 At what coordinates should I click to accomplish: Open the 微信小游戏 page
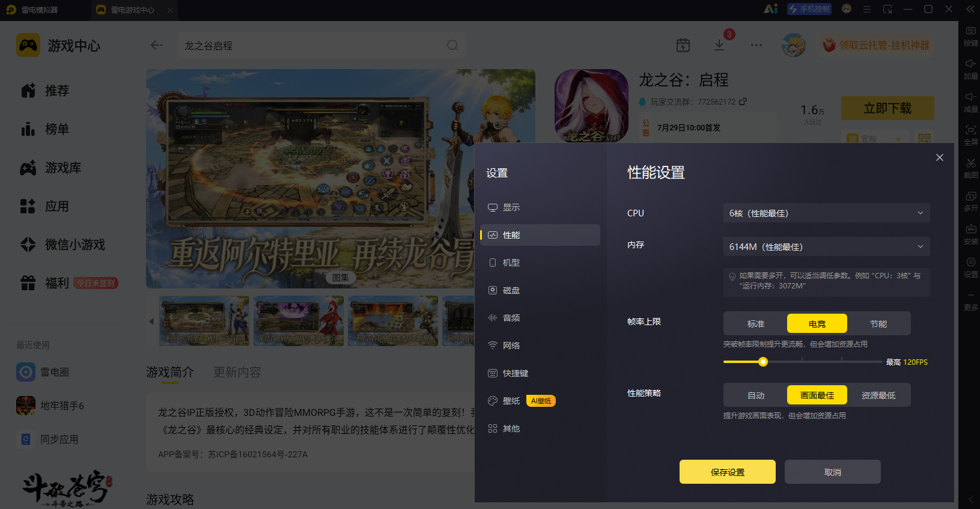point(63,245)
